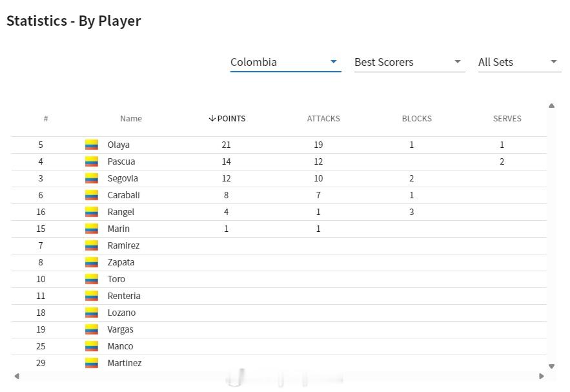Sort table by ATTACKS column
Image resolution: width=570 pixels, height=392 pixels.
click(323, 119)
